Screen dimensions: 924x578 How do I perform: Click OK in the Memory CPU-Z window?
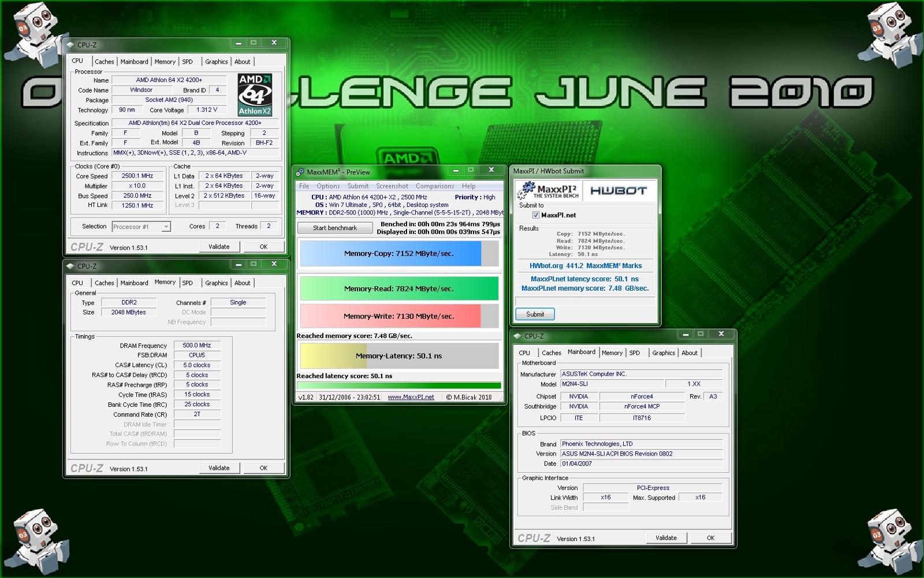pos(264,468)
